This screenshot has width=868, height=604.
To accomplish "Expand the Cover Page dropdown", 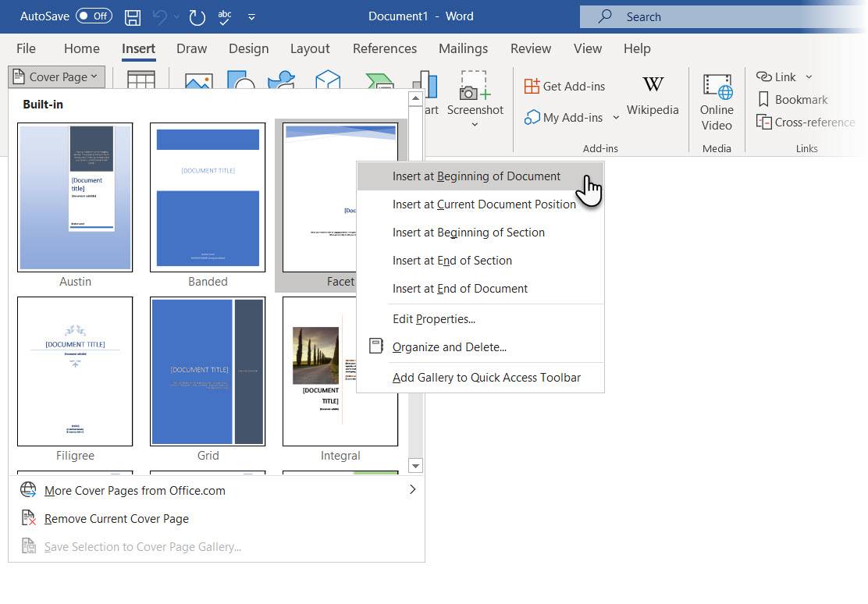I will click(55, 76).
